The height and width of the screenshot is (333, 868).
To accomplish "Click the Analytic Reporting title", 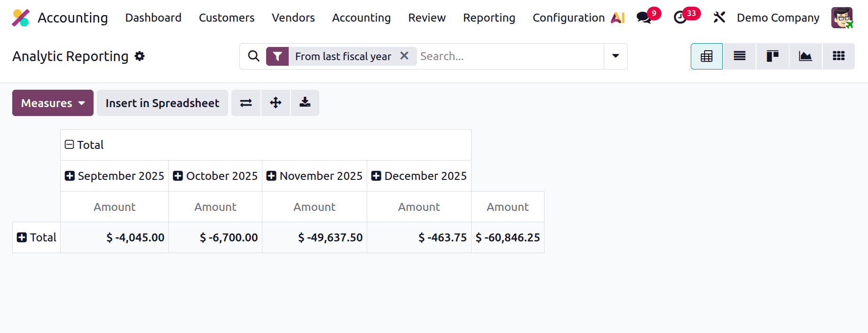I will 71,56.
